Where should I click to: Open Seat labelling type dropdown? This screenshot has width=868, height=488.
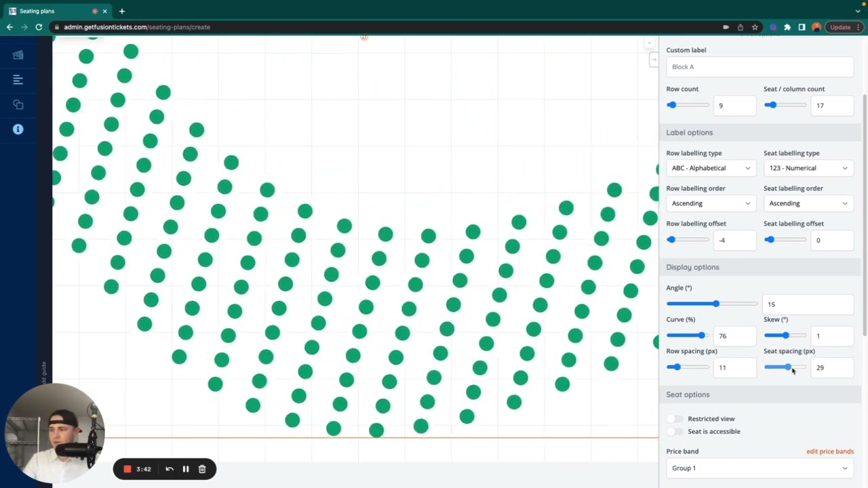[x=808, y=168]
